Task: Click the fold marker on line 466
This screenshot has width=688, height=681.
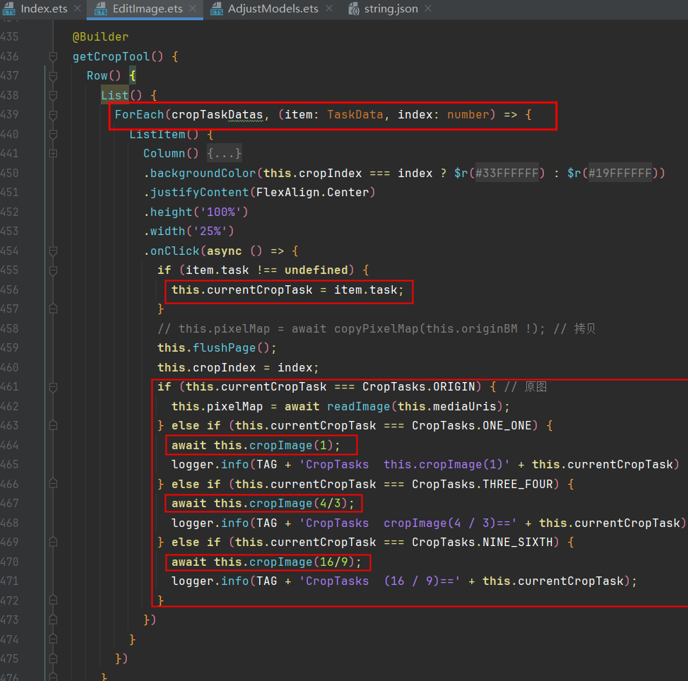Action: tap(53, 484)
